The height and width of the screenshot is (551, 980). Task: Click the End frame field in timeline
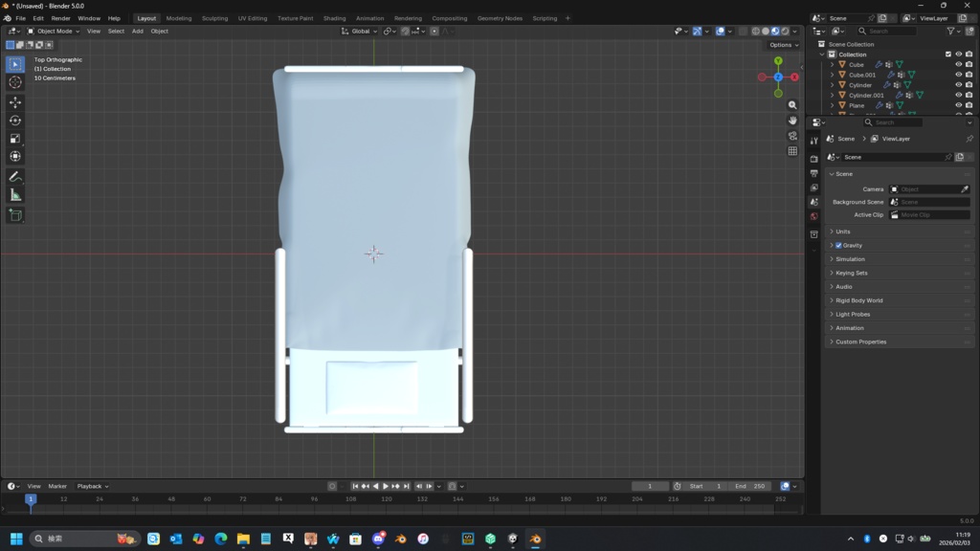coord(750,486)
